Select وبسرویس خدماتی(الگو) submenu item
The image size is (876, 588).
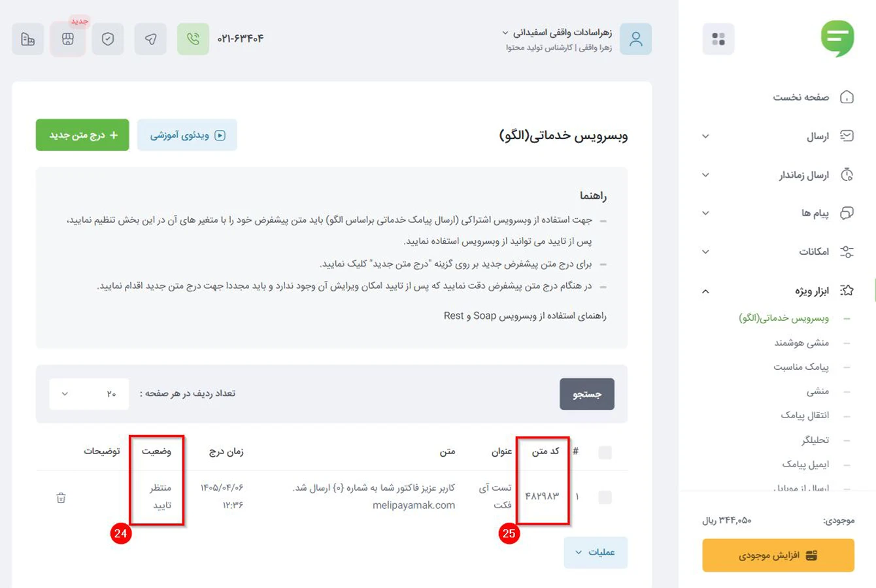pyautogui.click(x=784, y=318)
